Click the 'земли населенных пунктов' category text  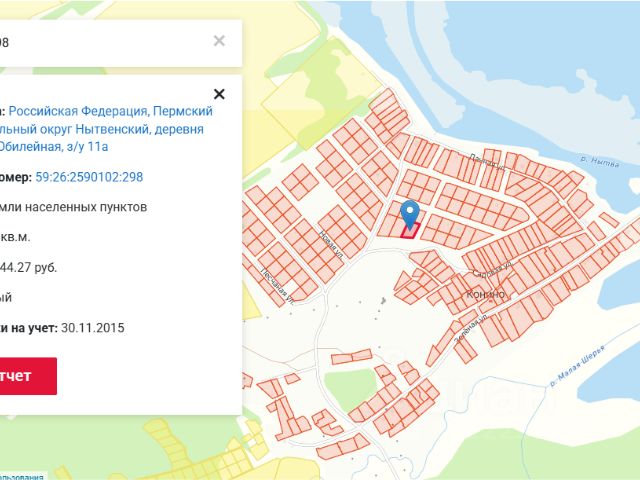[x=73, y=207]
